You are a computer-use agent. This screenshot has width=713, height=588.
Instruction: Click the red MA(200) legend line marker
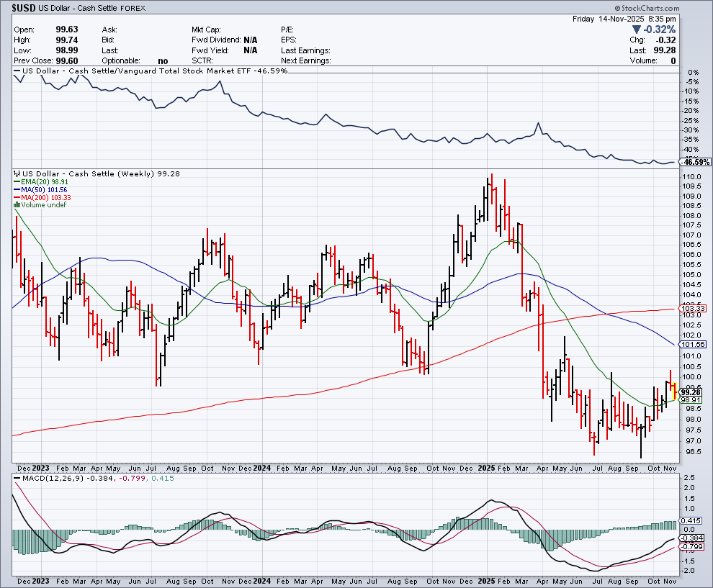[16, 197]
